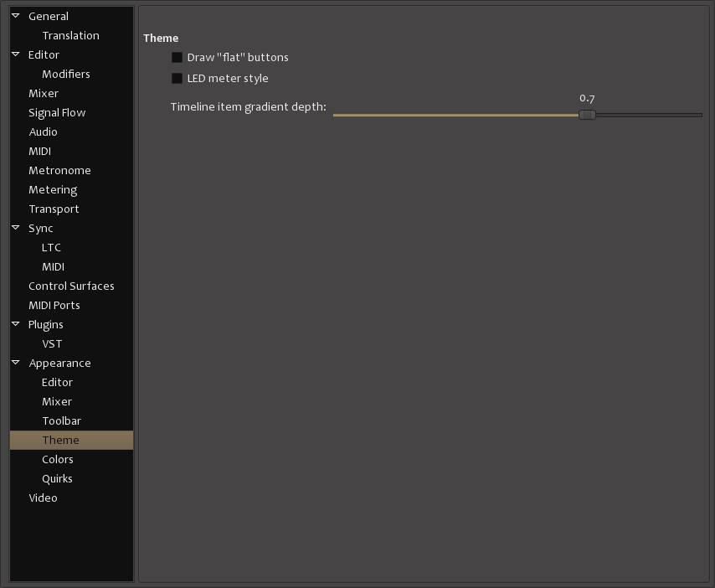
Task: Open the Translation preferences page
Action: (70, 35)
